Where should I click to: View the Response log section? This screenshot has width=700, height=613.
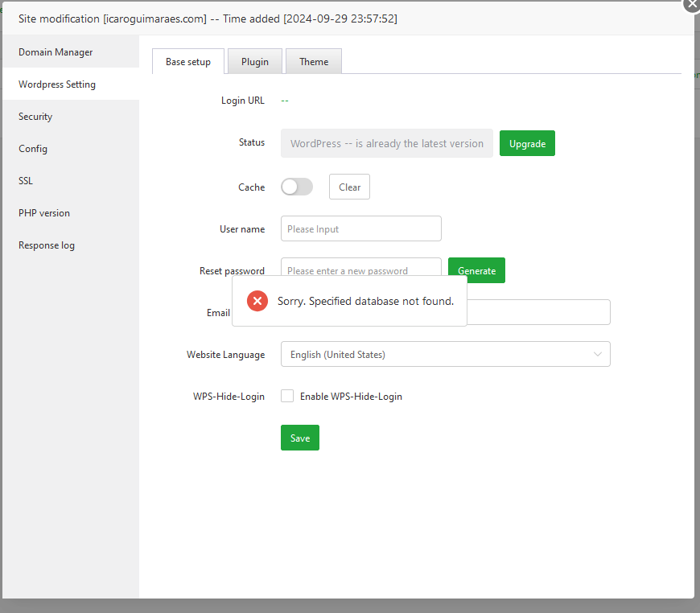47,245
